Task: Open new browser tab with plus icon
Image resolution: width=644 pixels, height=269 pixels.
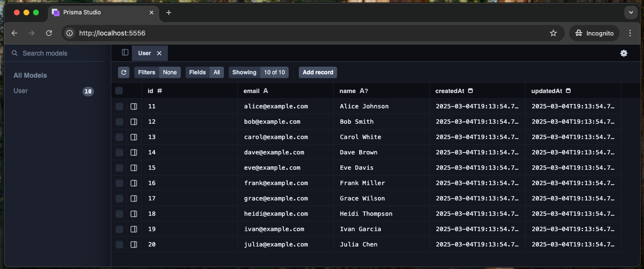Action: click(x=169, y=12)
